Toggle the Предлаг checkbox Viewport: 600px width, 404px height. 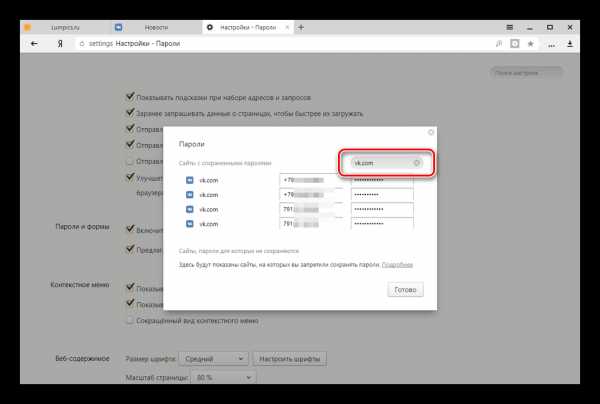point(130,249)
